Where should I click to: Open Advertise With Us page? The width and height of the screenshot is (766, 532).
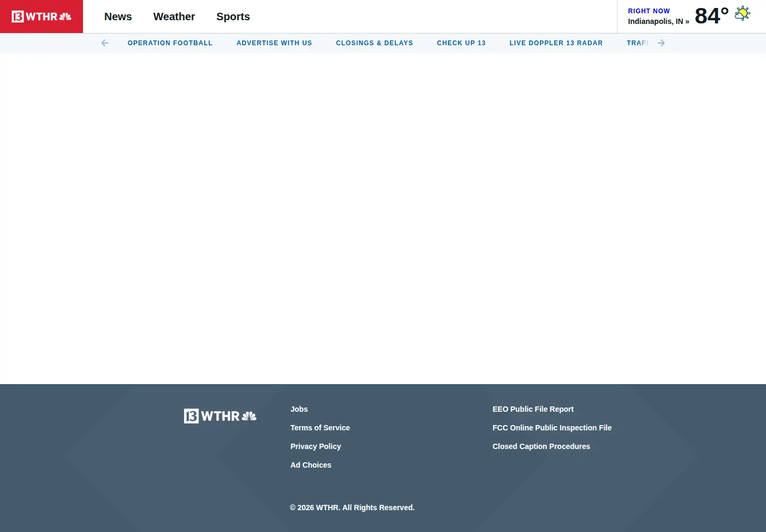(x=274, y=43)
